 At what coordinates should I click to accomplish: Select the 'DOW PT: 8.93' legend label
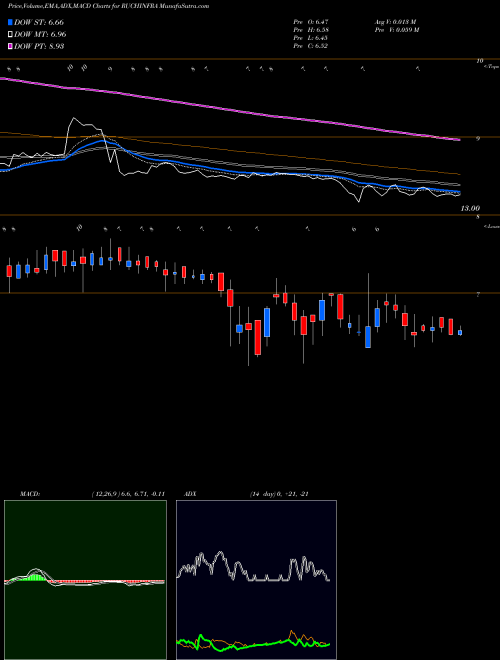tap(39, 46)
